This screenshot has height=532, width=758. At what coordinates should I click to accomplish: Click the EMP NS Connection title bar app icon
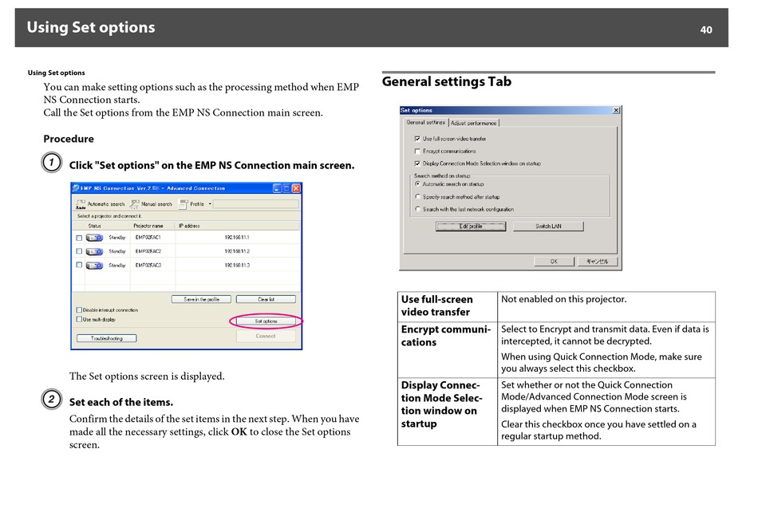(76, 188)
